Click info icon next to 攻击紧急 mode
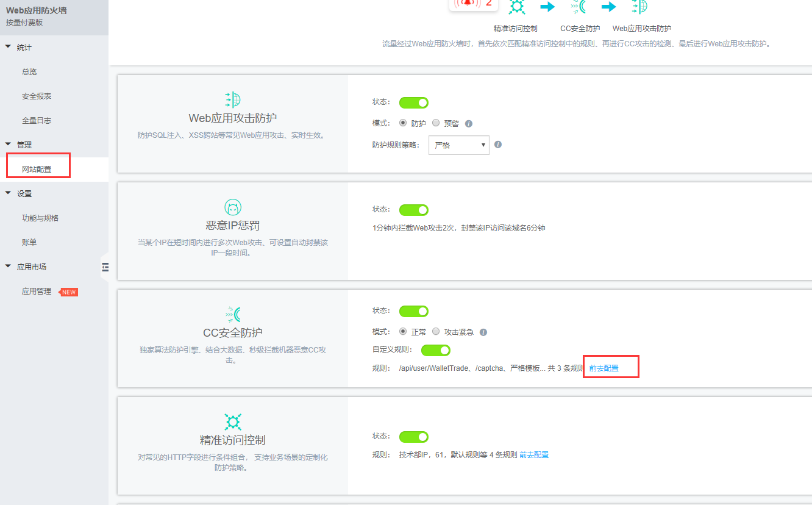This screenshot has height=505, width=812. [483, 332]
